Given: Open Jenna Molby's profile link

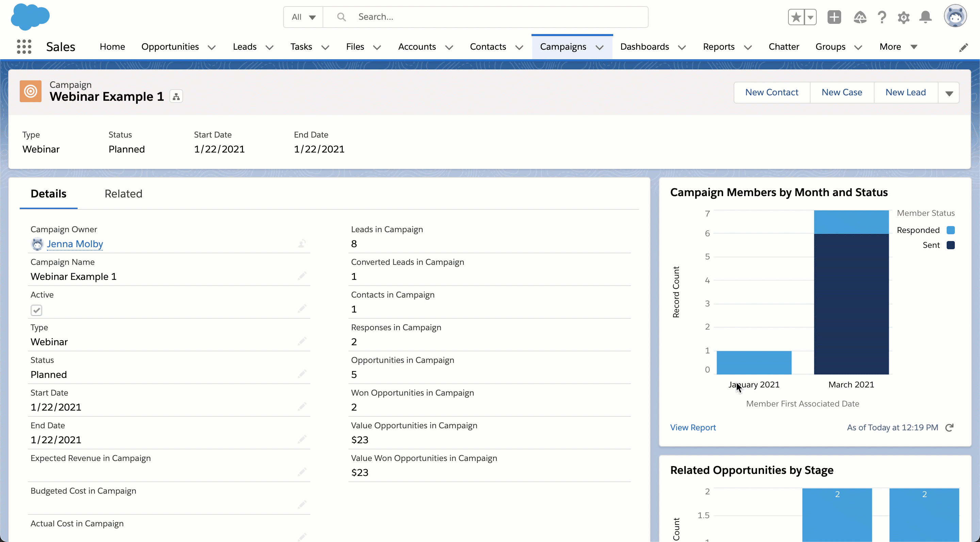Looking at the screenshot, I should (75, 244).
